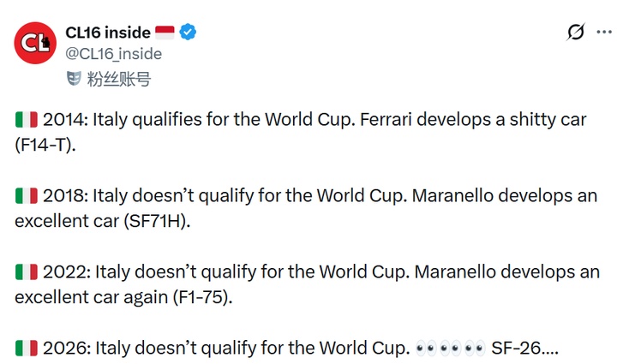Click the Italy flag before 2022
The image size is (617, 364).
pyautogui.click(x=26, y=272)
